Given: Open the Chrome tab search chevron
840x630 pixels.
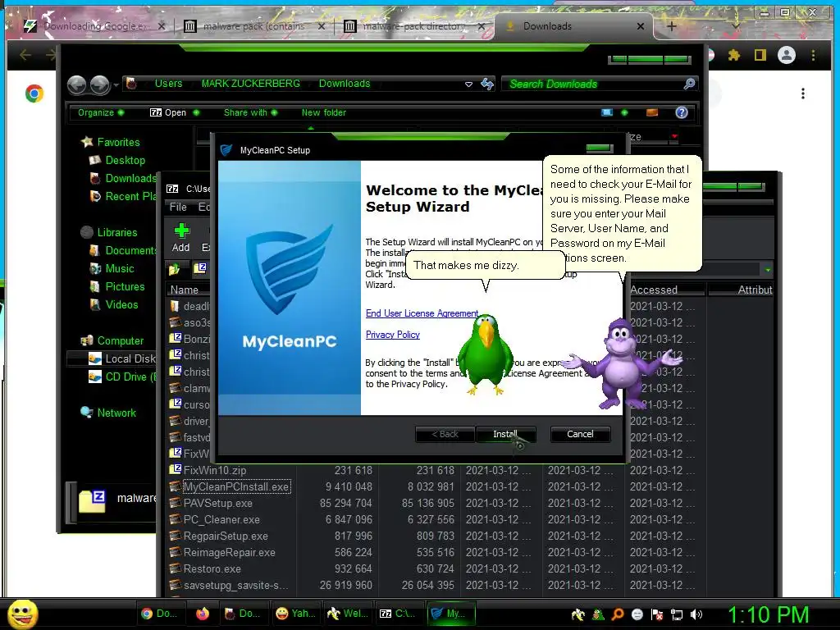Looking at the screenshot, I should [x=736, y=25].
